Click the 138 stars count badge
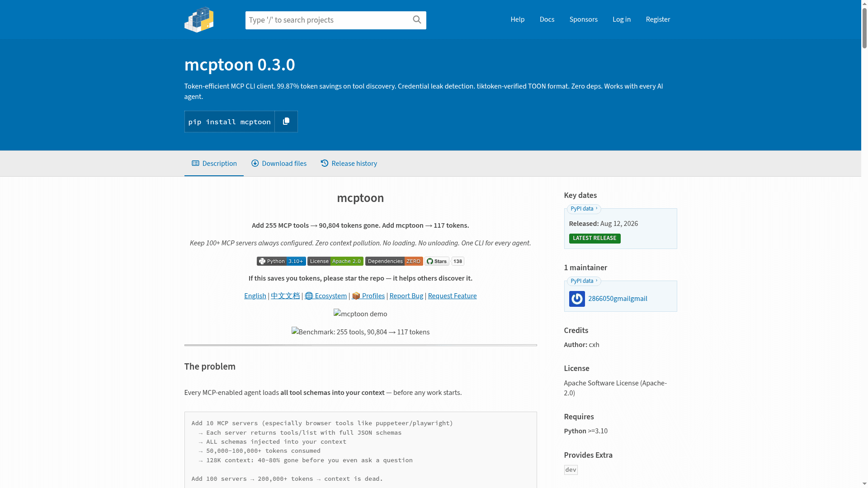The width and height of the screenshot is (868, 488). click(458, 261)
